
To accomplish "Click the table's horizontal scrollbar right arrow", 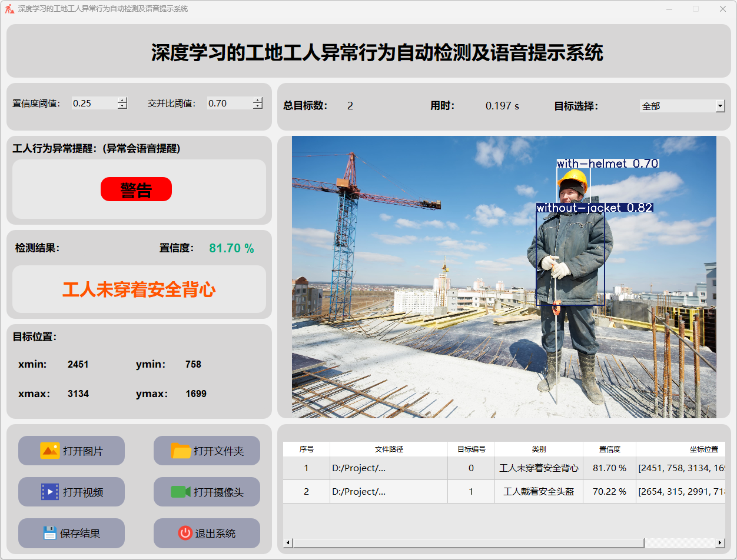I will pyautogui.click(x=720, y=542).
